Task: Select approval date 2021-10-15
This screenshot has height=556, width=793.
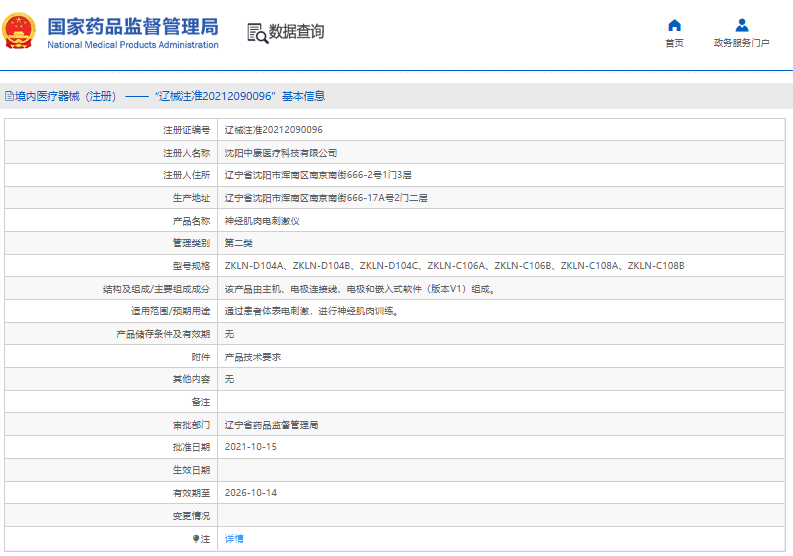Action: tap(251, 447)
